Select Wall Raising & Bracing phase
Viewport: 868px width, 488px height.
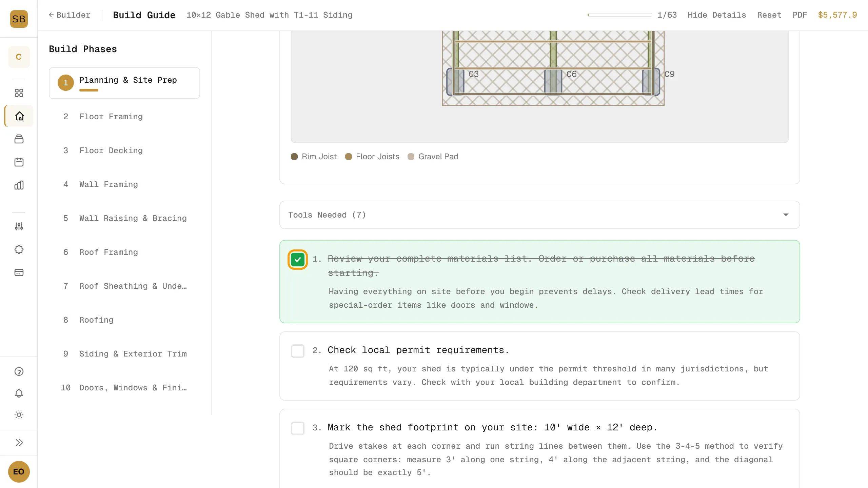(124, 218)
